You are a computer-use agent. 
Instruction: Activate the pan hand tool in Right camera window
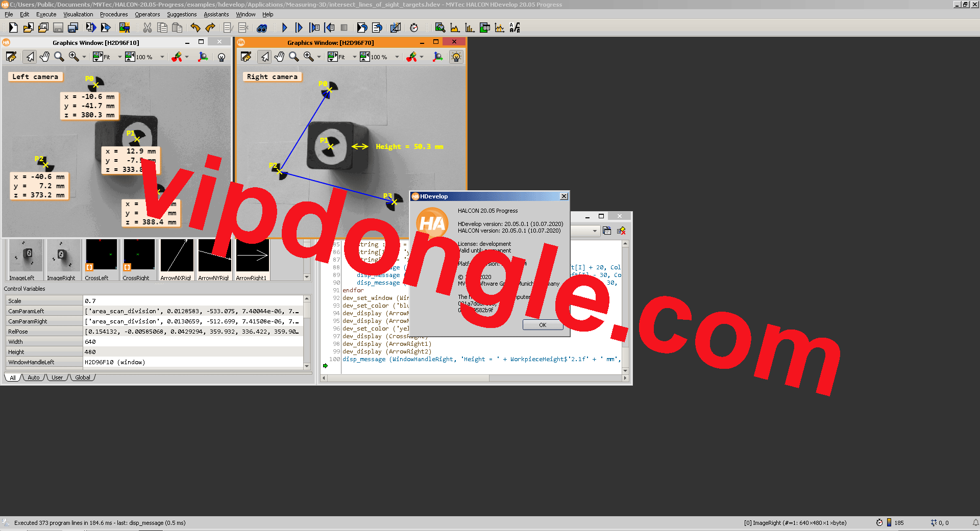pos(280,57)
